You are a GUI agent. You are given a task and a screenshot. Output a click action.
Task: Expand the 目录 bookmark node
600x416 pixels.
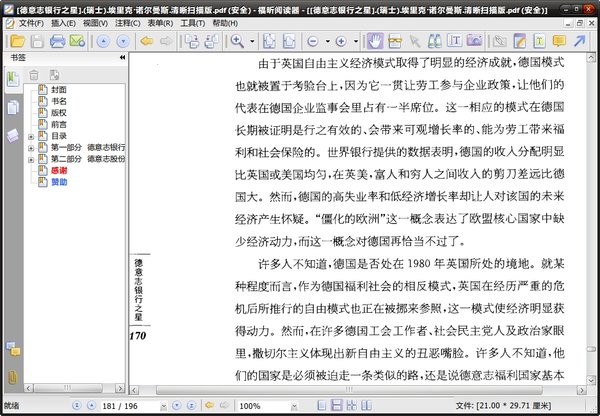click(32, 135)
